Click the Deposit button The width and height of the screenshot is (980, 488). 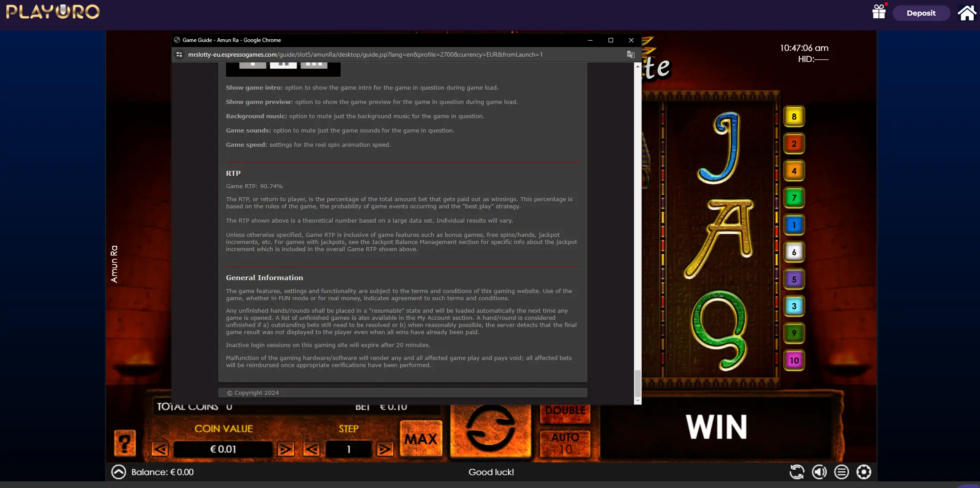[921, 13]
